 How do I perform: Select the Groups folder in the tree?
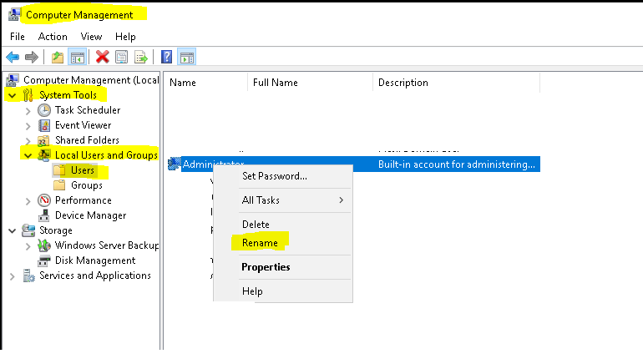point(86,185)
